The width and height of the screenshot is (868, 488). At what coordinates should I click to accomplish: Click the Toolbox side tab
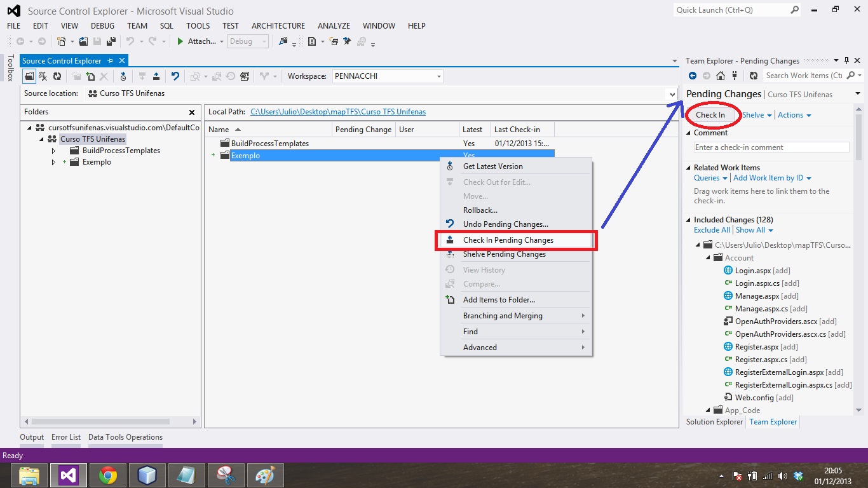coord(10,68)
